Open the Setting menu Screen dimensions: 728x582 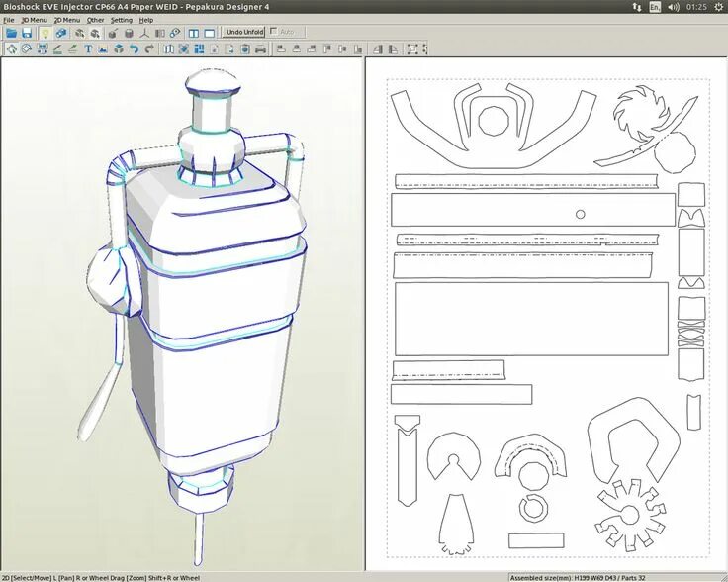pos(122,20)
